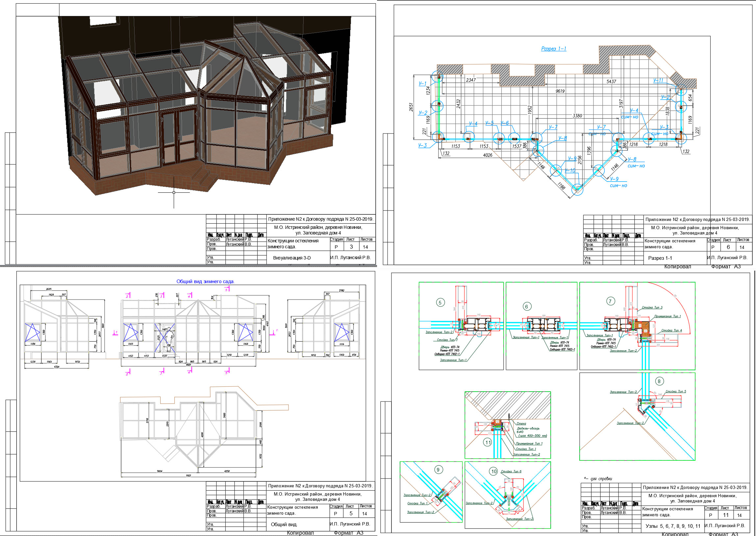Select the Стойка Тип 4 label

671,330
